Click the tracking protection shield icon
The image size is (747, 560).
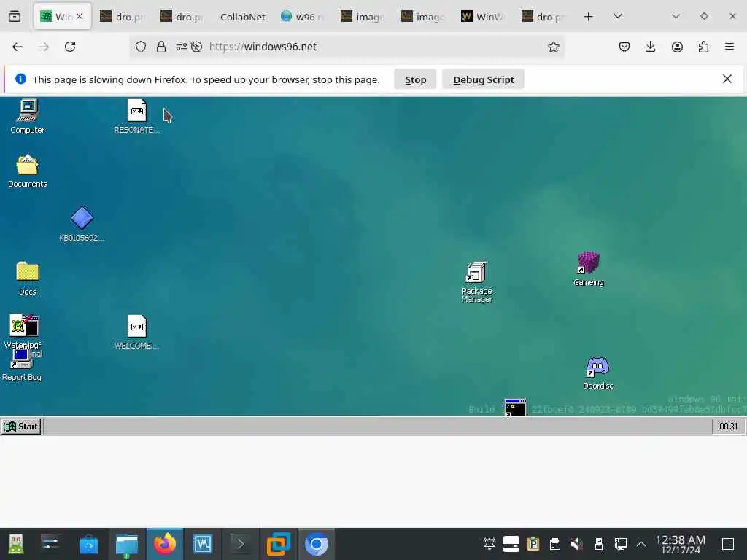point(141,47)
